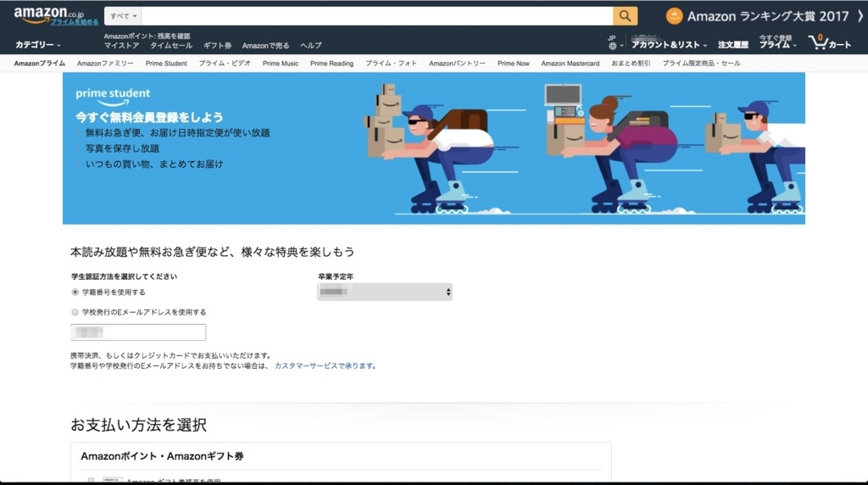Open the カスタマーサービスで承ります link
Image resolution: width=868 pixels, height=485 pixels.
coord(325,366)
